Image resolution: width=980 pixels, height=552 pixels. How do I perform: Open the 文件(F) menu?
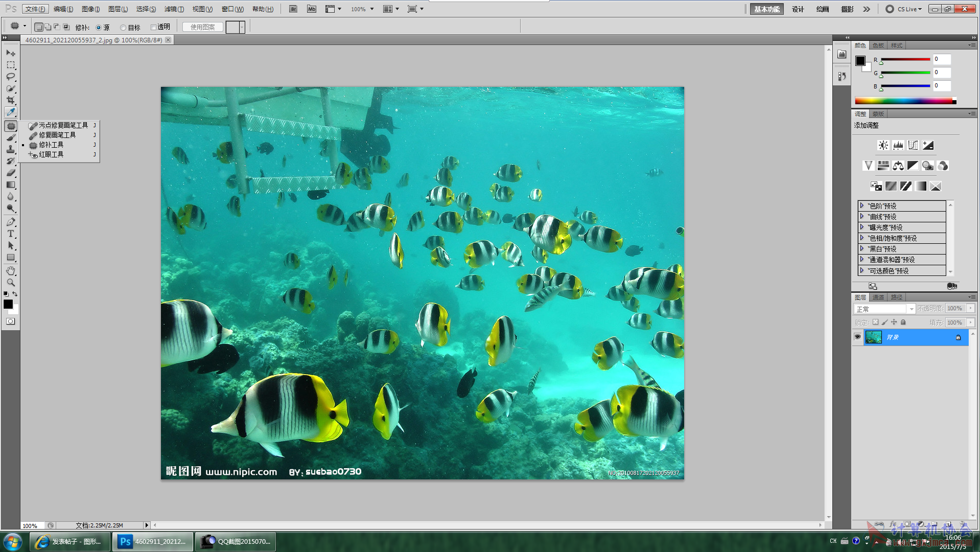pyautogui.click(x=35, y=9)
